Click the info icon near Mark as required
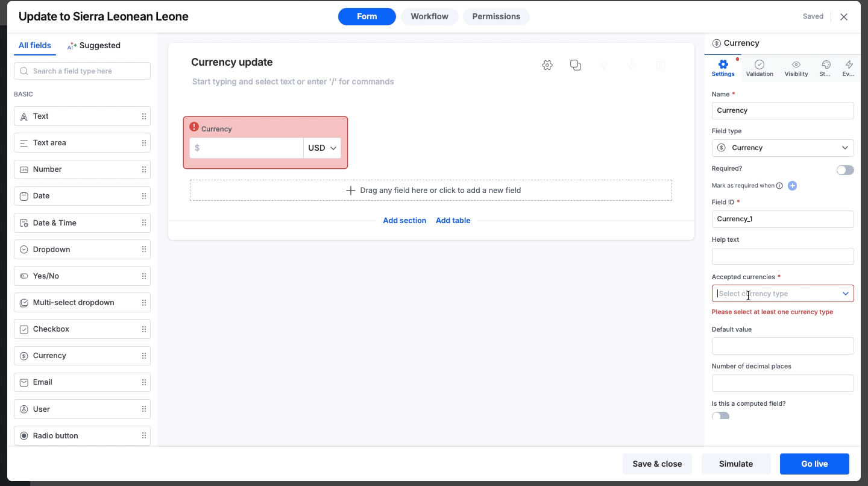The width and height of the screenshot is (868, 486). coord(779,186)
